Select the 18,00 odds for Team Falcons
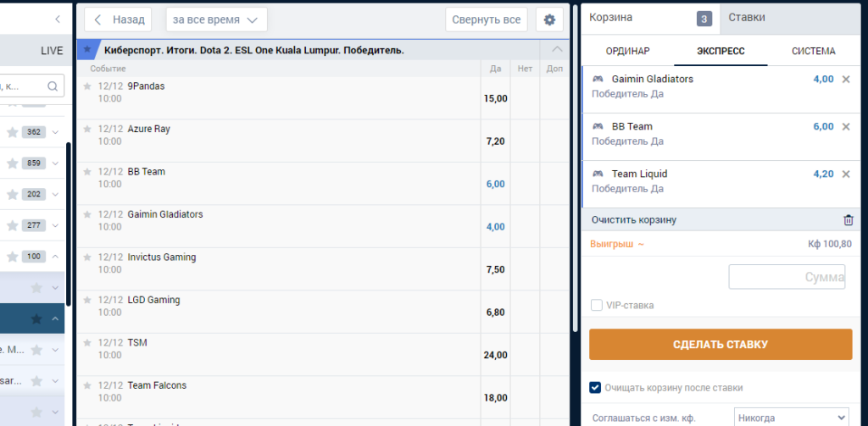Viewport: 868px width, 426px height. click(495, 397)
